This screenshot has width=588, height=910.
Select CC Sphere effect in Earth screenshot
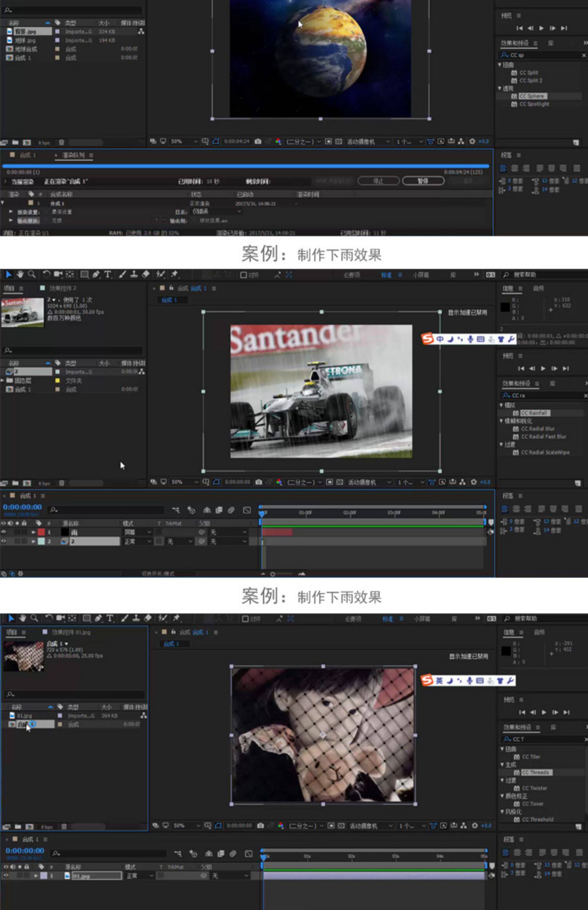(533, 96)
